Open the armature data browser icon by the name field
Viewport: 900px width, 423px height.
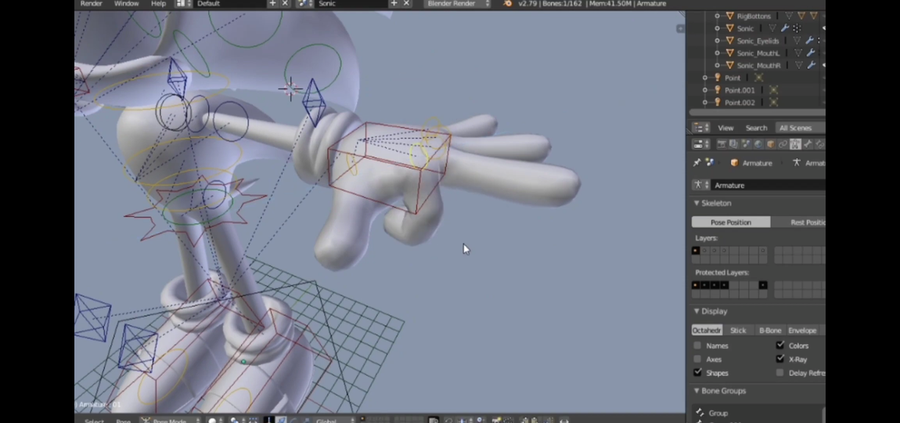701,185
